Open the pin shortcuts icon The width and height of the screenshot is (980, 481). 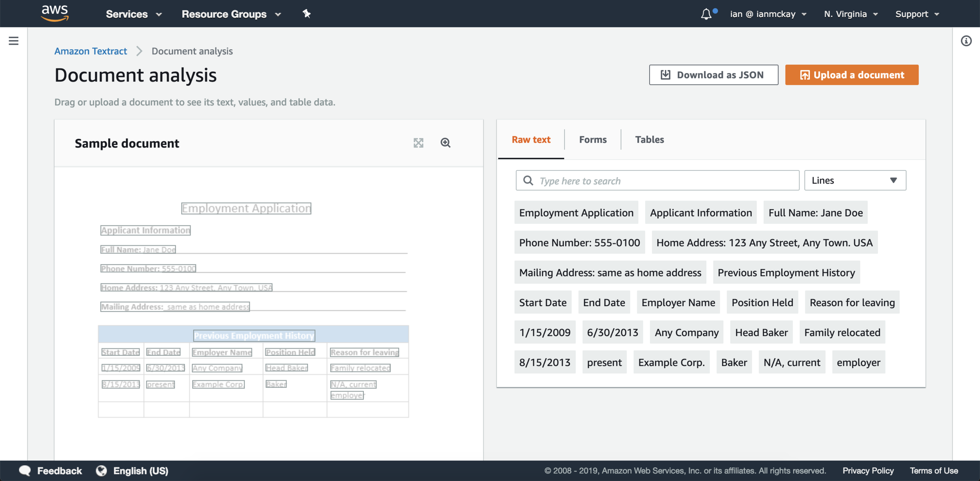[x=307, y=14]
